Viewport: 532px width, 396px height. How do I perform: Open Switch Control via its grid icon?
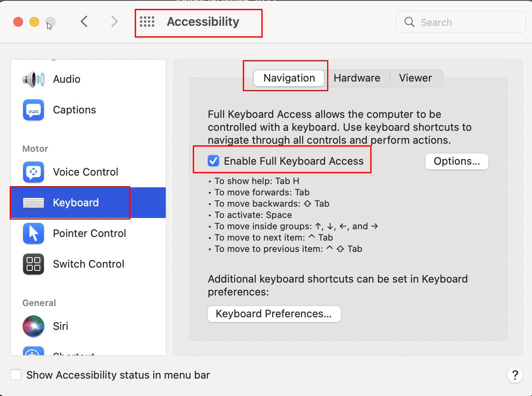pyautogui.click(x=33, y=264)
